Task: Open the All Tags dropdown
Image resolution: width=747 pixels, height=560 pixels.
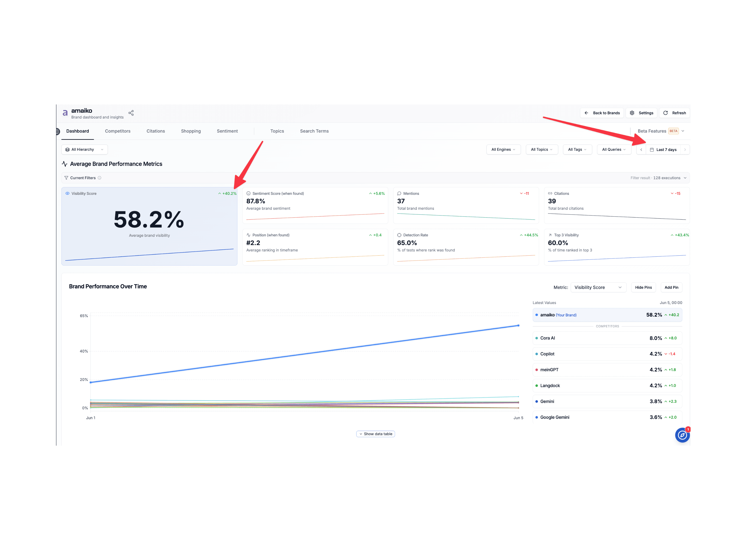Action: 577,150
